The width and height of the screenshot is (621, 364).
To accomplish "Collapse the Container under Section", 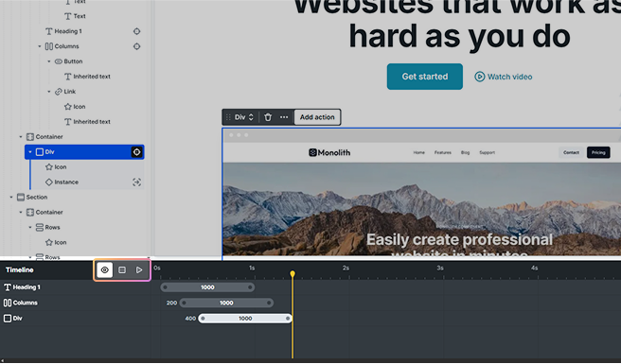I will point(21,212).
